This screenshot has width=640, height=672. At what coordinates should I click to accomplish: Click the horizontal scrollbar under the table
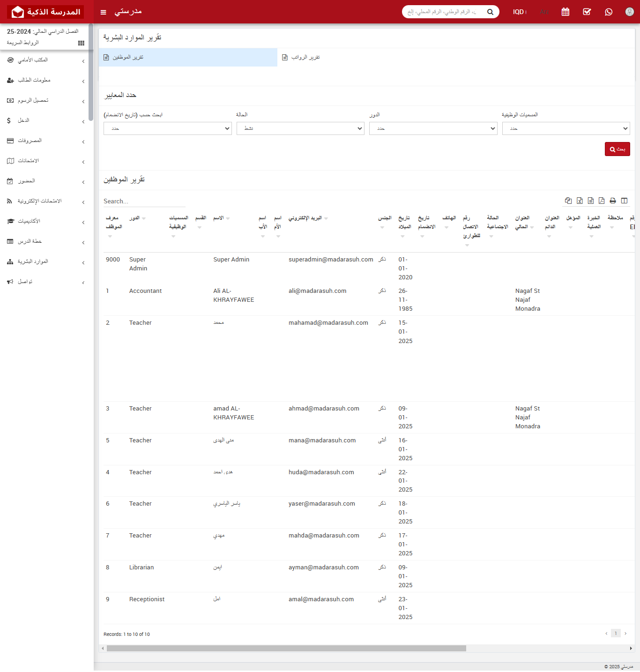click(x=286, y=649)
